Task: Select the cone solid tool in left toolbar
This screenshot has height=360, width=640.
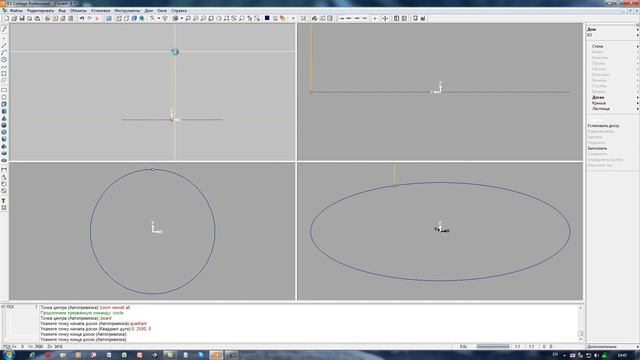Action: click(4, 118)
